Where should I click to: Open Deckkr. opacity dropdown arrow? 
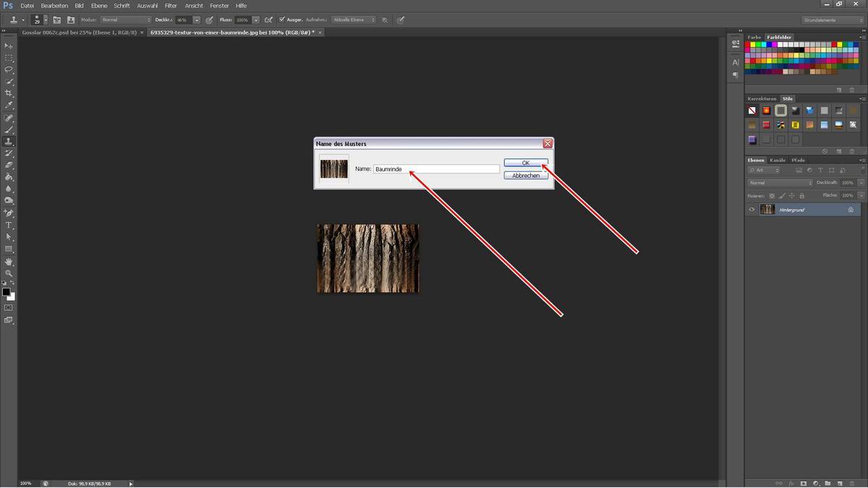[196, 20]
